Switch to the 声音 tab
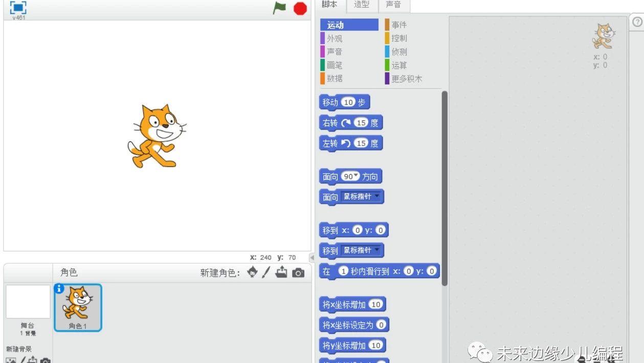 tap(393, 5)
